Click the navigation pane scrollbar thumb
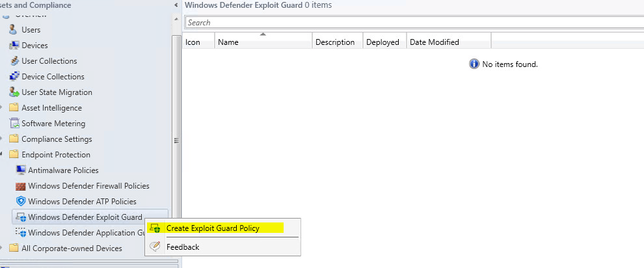 [176, 140]
